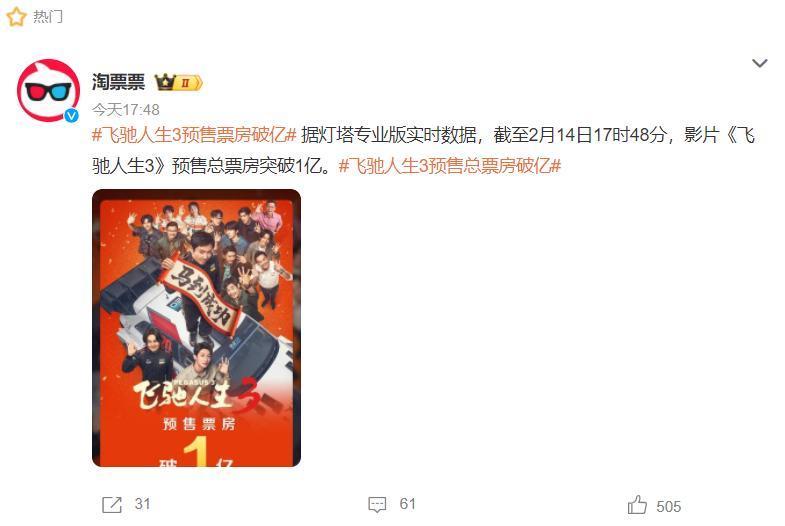Click the comment count 61
Screen dimensions: 785x526
click(408, 504)
